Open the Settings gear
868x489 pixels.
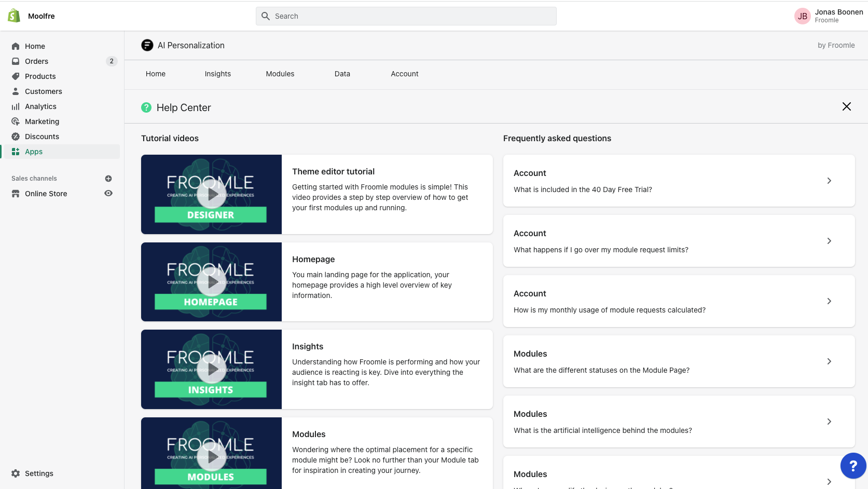point(16,473)
